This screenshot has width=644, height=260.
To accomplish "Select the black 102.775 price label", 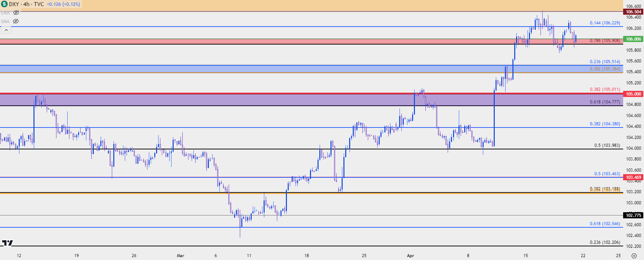I will [x=634, y=215].
